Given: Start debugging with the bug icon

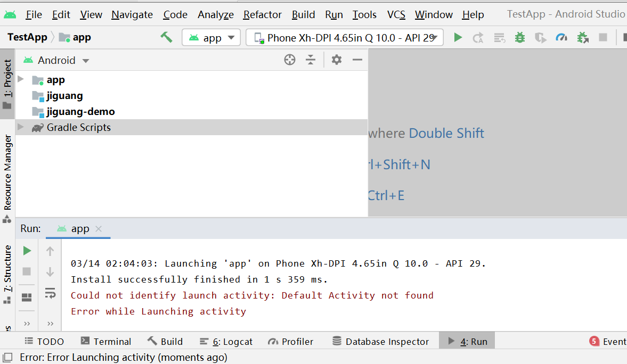Looking at the screenshot, I should (x=520, y=37).
